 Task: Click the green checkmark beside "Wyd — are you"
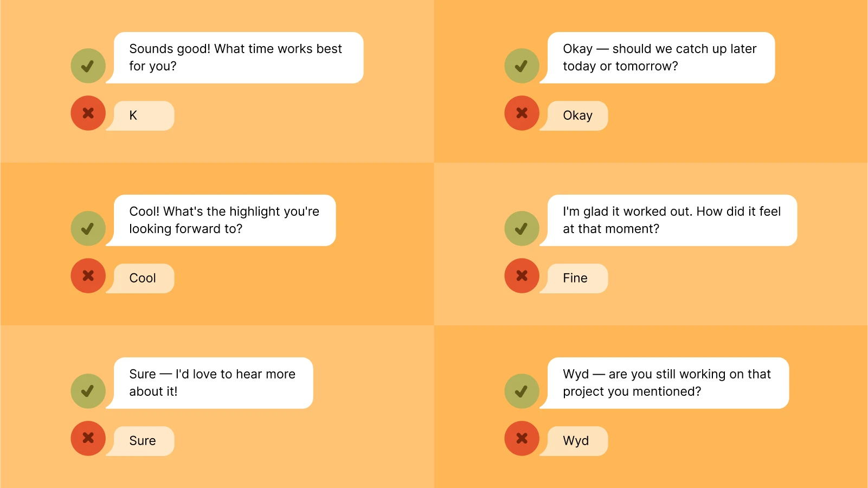point(522,391)
